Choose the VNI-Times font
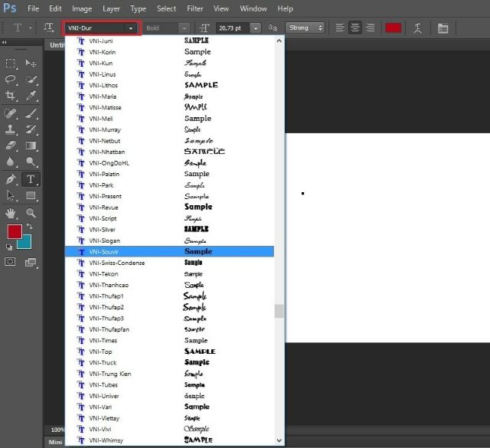490x448 pixels. coord(169,341)
